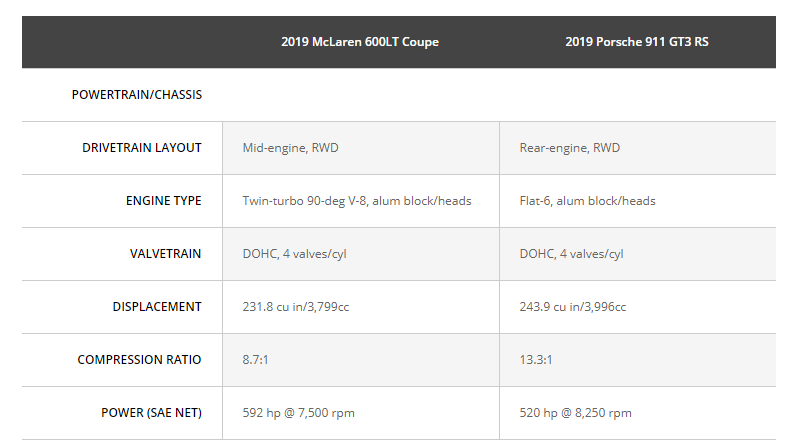Select the VALVETRAIN row label
Screen dimensions: 791x446
pos(165,254)
